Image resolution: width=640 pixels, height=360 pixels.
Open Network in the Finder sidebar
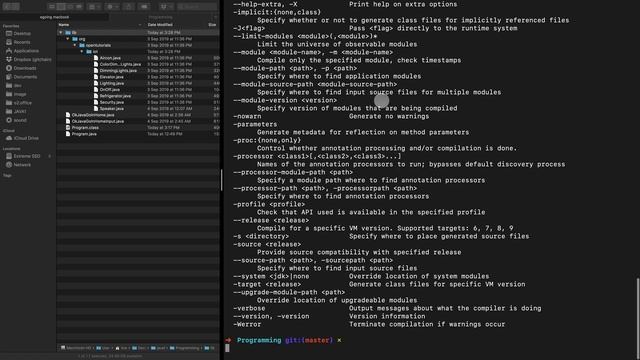(18, 165)
